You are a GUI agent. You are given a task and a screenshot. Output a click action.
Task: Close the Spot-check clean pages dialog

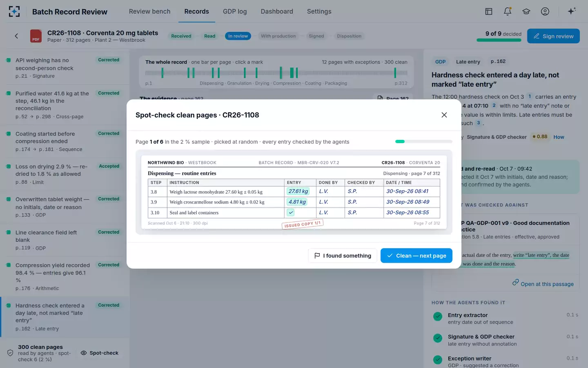pos(444,115)
